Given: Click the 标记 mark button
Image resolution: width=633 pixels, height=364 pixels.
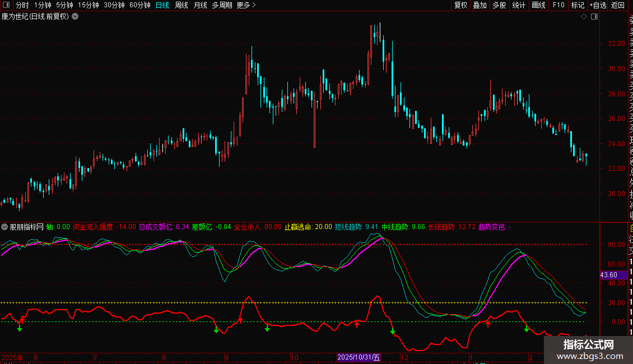Looking at the screenshot, I should pyautogui.click(x=578, y=5).
